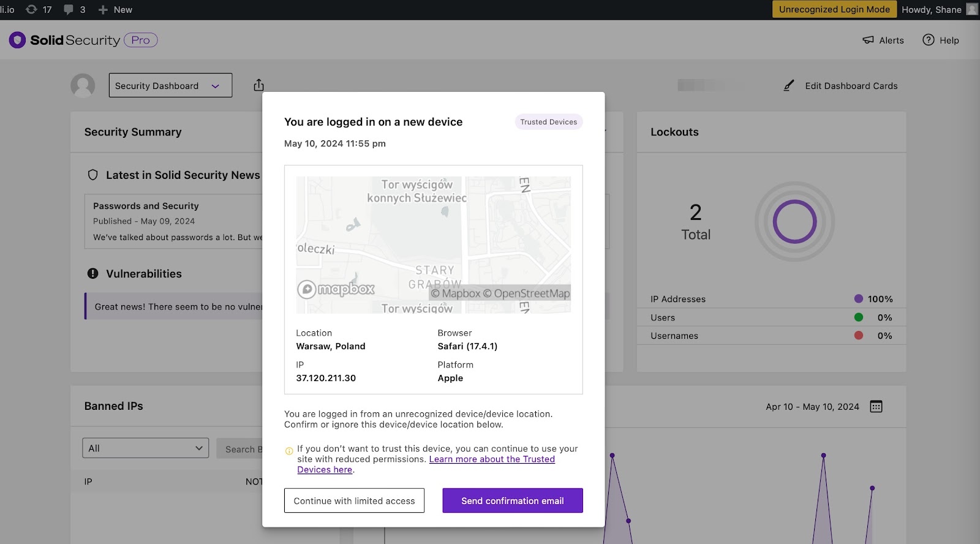980x544 pixels.
Task: Click Continue with limited access button
Action: pyautogui.click(x=354, y=501)
